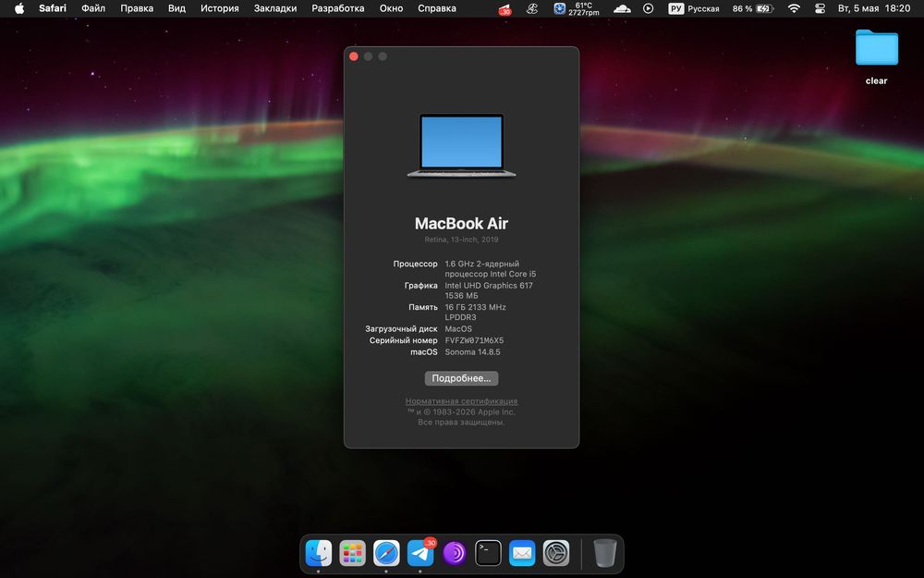This screenshot has width=924, height=578.
Task: Open the clear folder on desktop
Action: pos(877,47)
